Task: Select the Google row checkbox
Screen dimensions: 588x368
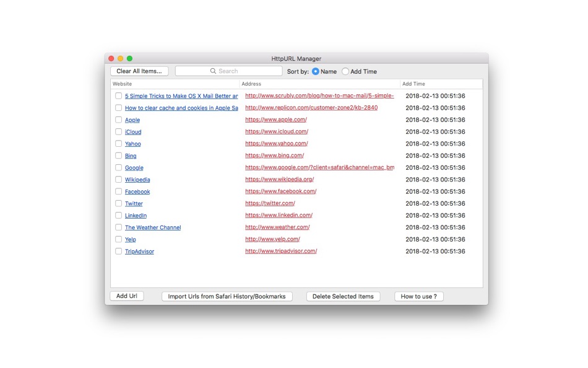Action: [118, 167]
